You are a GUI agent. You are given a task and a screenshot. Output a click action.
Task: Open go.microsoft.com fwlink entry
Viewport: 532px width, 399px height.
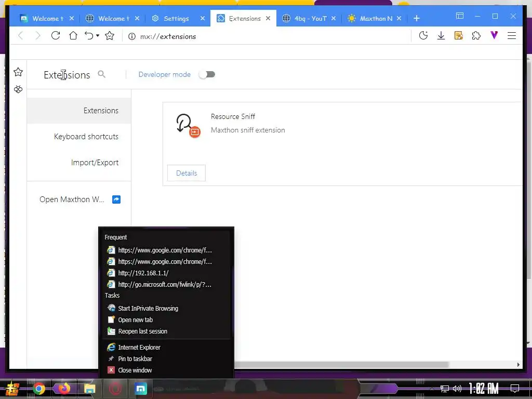coord(166,284)
